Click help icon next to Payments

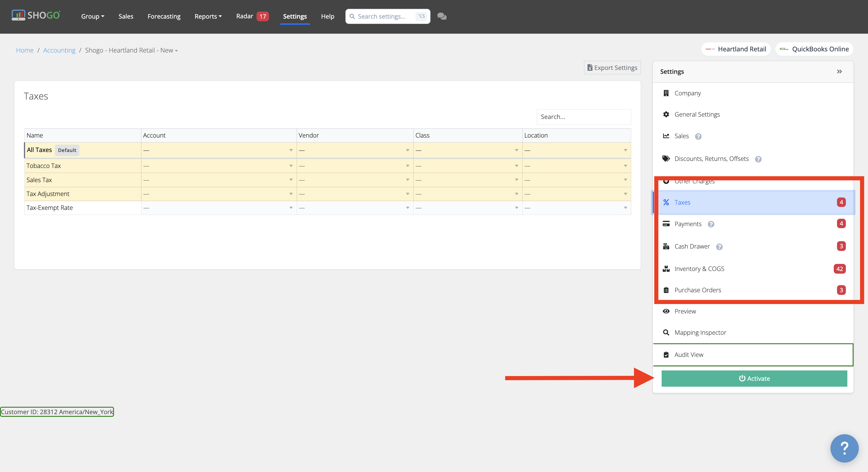[711, 224]
